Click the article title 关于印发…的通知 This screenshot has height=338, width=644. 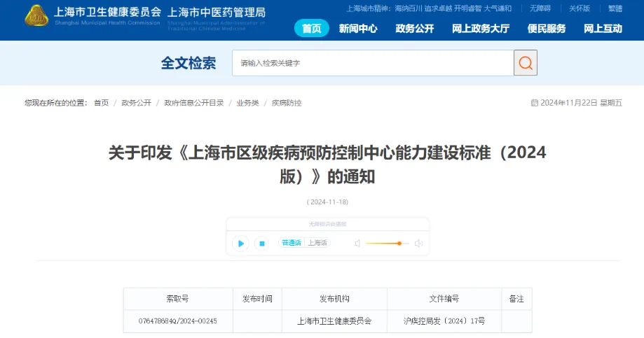[327, 164]
